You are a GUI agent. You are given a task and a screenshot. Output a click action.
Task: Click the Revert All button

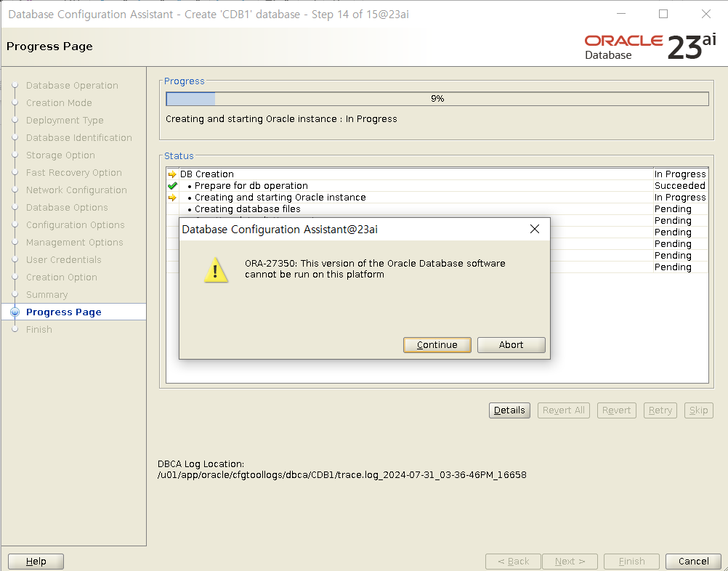point(563,410)
